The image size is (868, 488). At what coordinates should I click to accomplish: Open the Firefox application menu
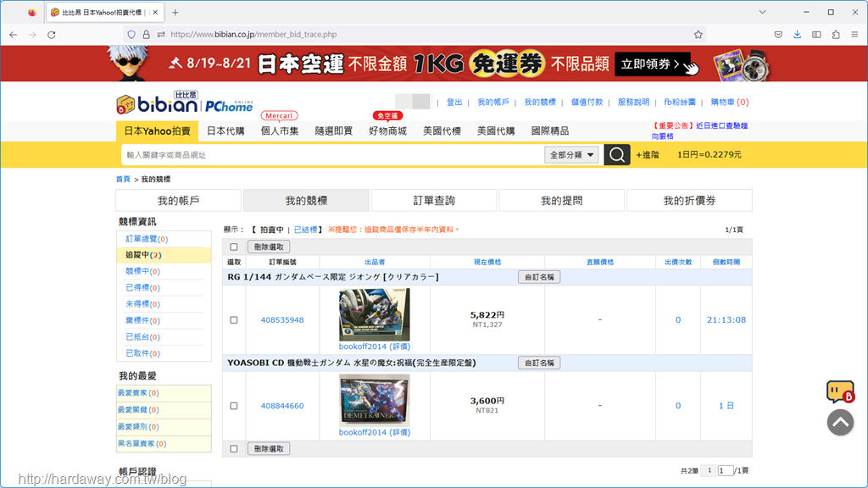pos(854,34)
